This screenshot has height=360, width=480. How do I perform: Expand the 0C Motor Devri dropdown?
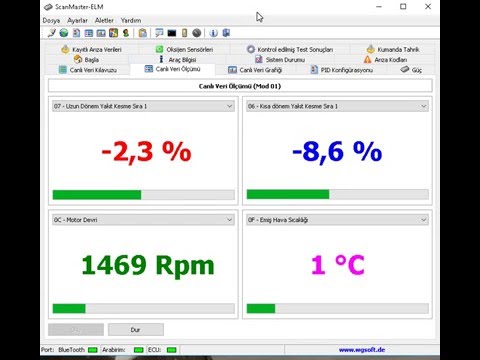coord(143,220)
